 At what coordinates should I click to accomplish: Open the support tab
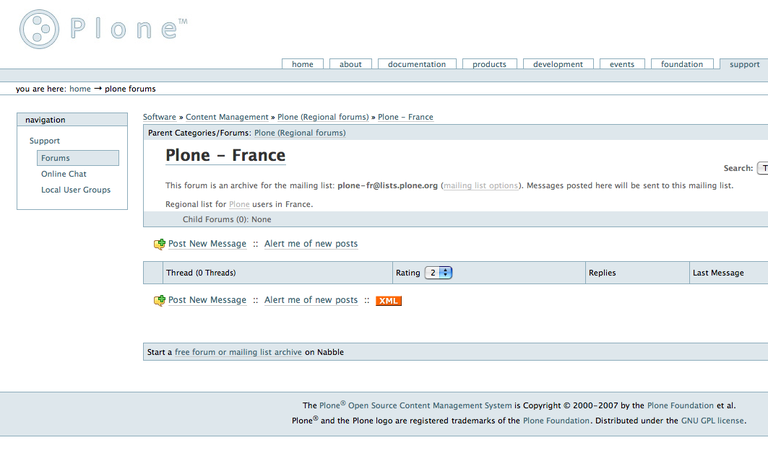tap(744, 64)
